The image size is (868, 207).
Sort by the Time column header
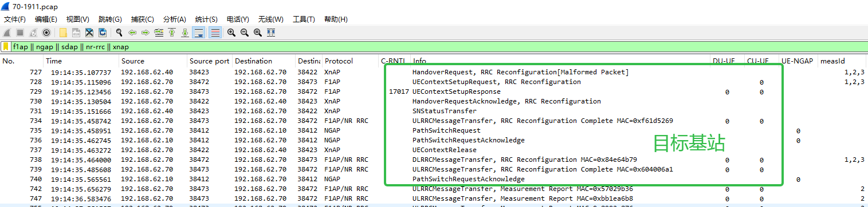click(x=81, y=61)
